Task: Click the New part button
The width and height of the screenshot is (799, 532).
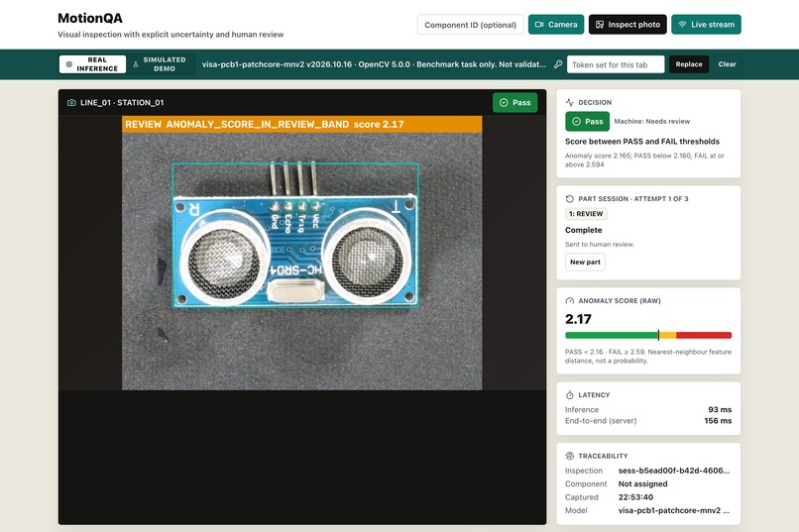Action: (x=585, y=263)
